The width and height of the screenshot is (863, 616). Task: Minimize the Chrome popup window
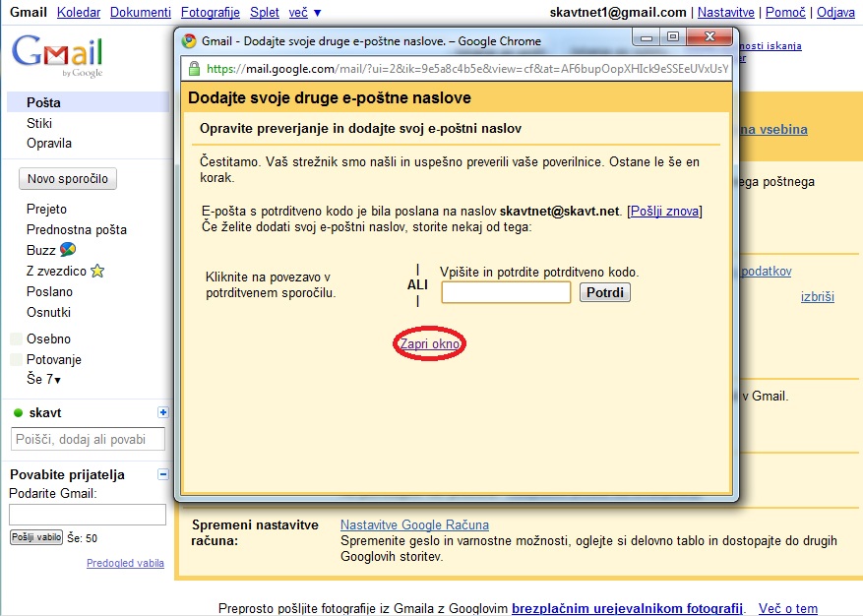pos(647,37)
